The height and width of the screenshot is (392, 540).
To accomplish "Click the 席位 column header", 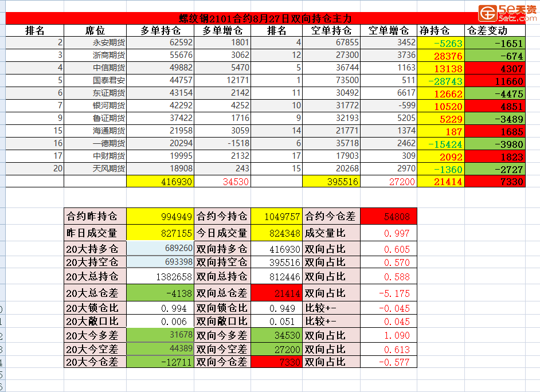I will click(95, 30).
